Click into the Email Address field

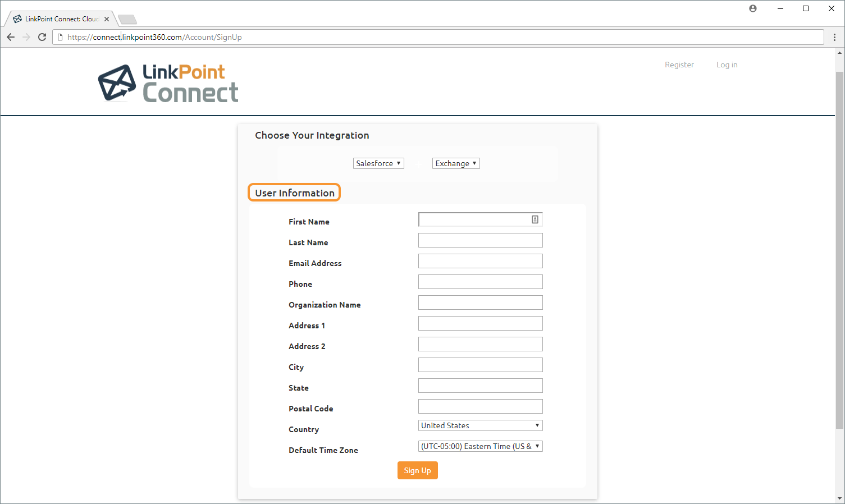480,261
